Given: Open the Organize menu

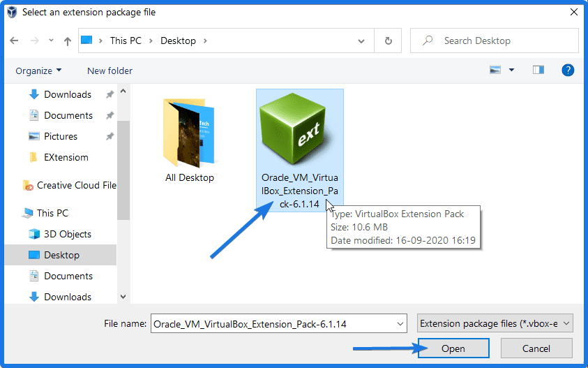Looking at the screenshot, I should point(38,71).
